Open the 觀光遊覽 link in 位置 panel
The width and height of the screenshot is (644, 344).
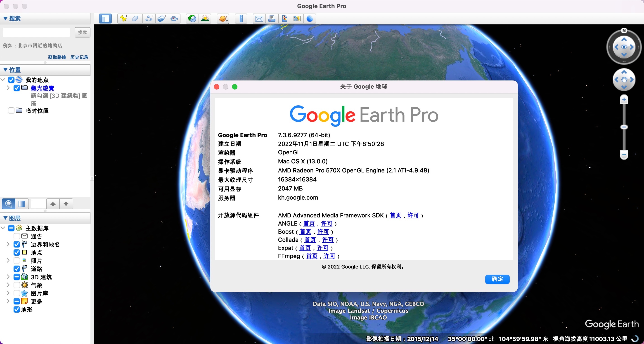tap(42, 88)
